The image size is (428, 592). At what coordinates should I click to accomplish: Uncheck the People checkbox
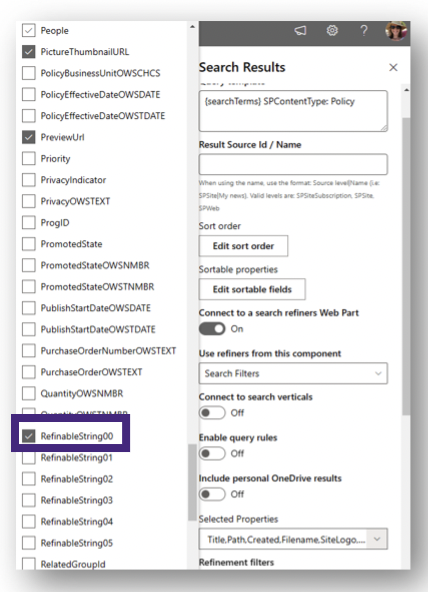pyautogui.click(x=29, y=31)
